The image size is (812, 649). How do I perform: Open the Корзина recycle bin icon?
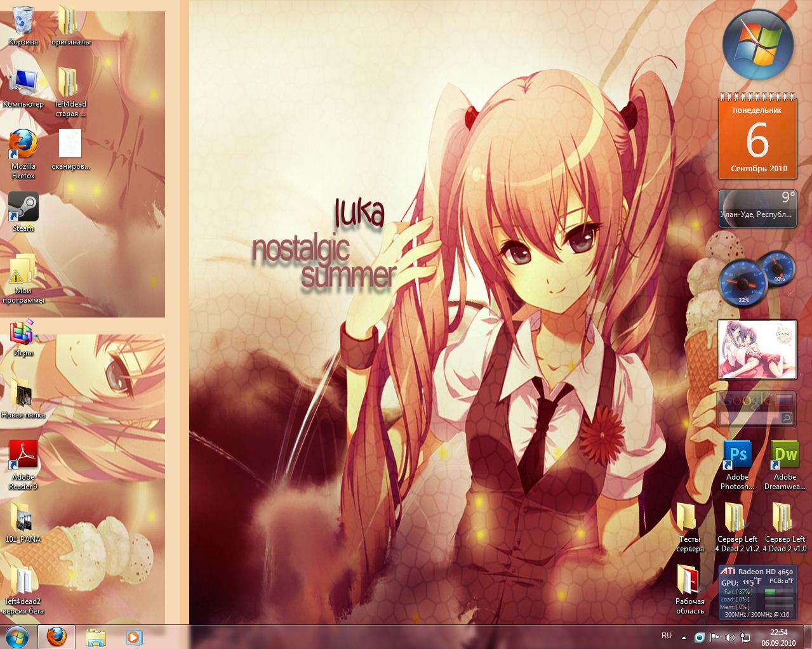(x=23, y=25)
